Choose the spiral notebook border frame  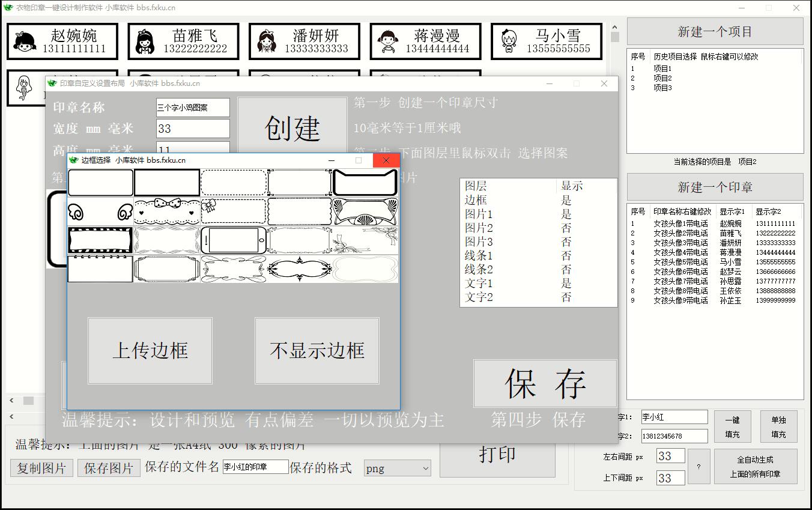pos(100,269)
